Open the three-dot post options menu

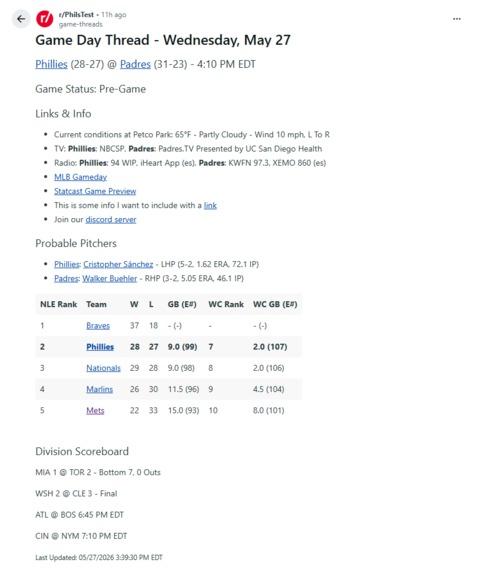point(457,19)
